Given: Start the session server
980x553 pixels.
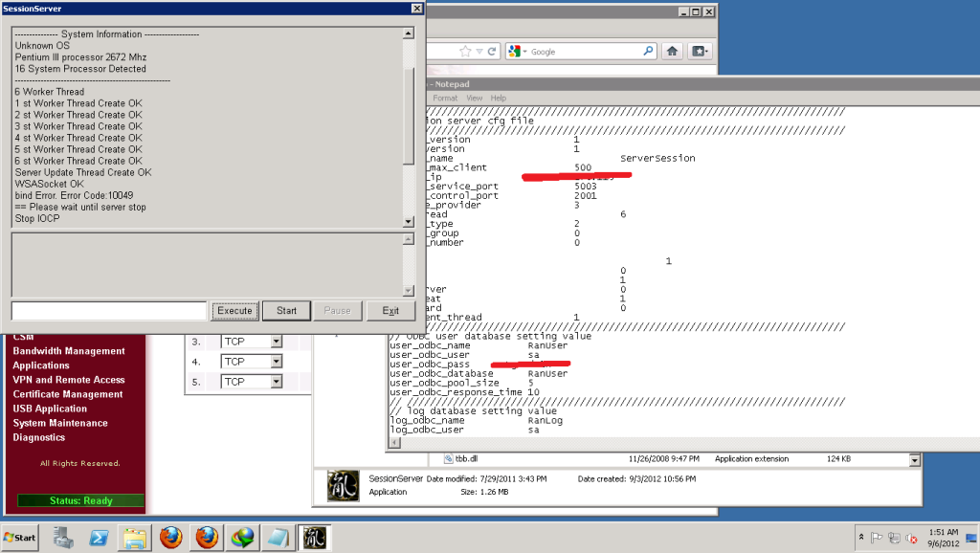Looking at the screenshot, I should tap(286, 311).
